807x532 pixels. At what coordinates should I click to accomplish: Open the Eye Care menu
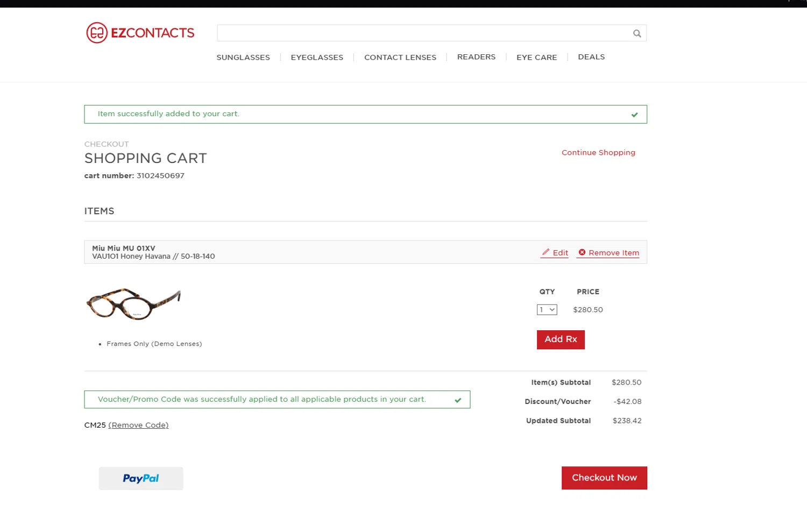tap(536, 58)
